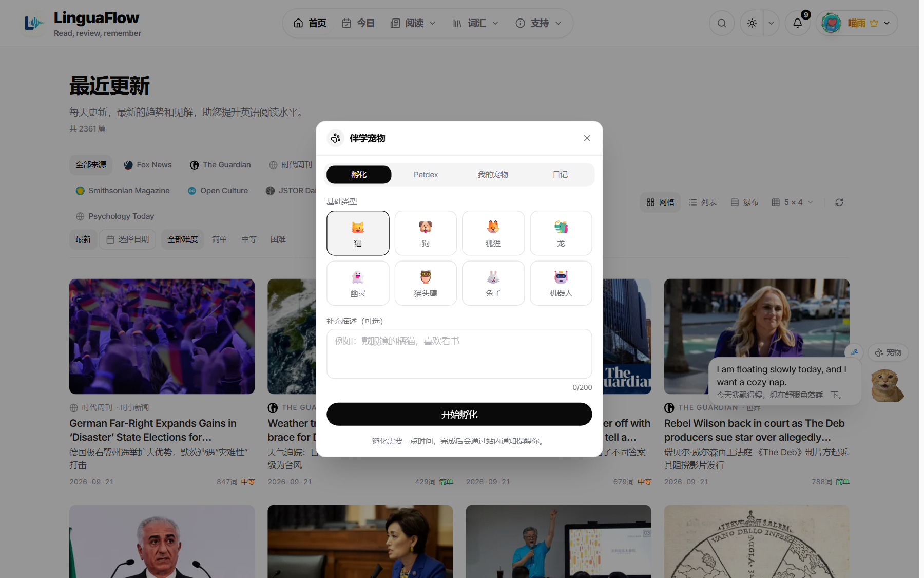
Task: Select the 兔子 rabbit base type
Action: coord(493,283)
